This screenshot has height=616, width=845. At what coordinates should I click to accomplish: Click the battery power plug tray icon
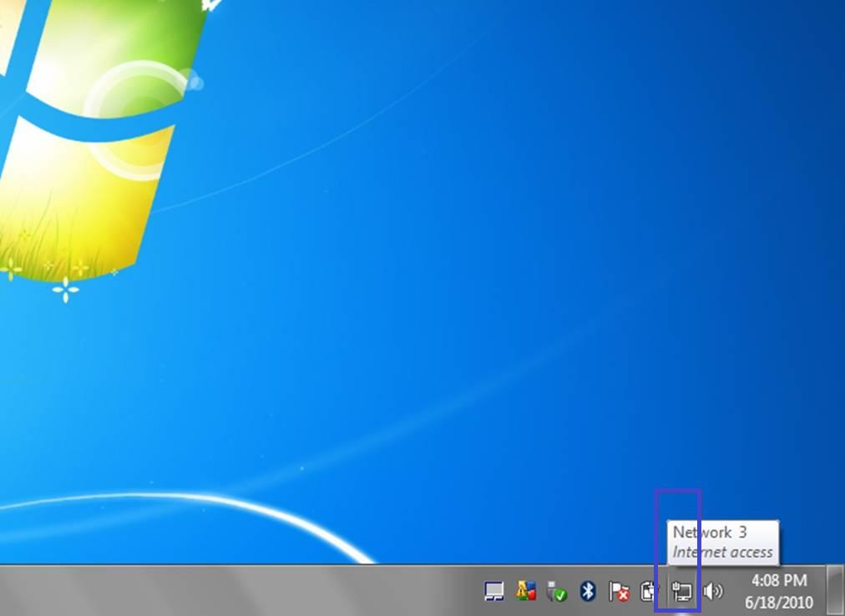(x=650, y=591)
